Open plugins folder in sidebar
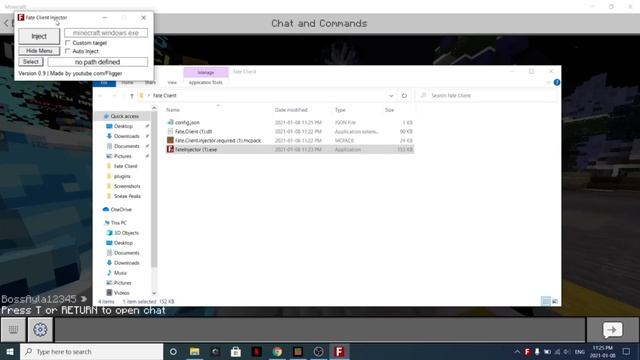The width and height of the screenshot is (640, 360). (122, 176)
